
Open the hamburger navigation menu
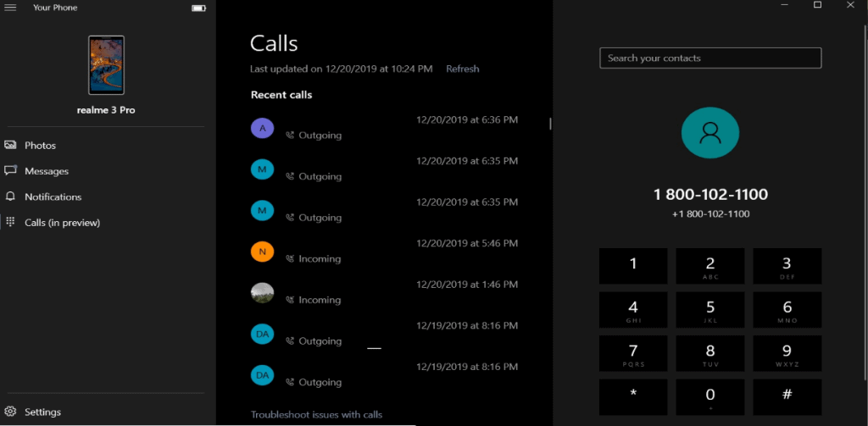[10, 8]
